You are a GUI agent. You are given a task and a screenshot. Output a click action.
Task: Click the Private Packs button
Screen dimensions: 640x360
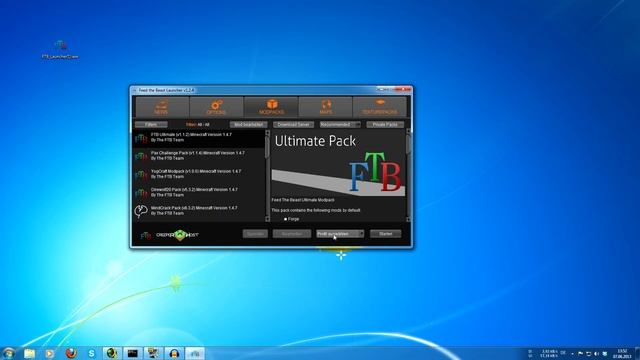tap(385, 124)
